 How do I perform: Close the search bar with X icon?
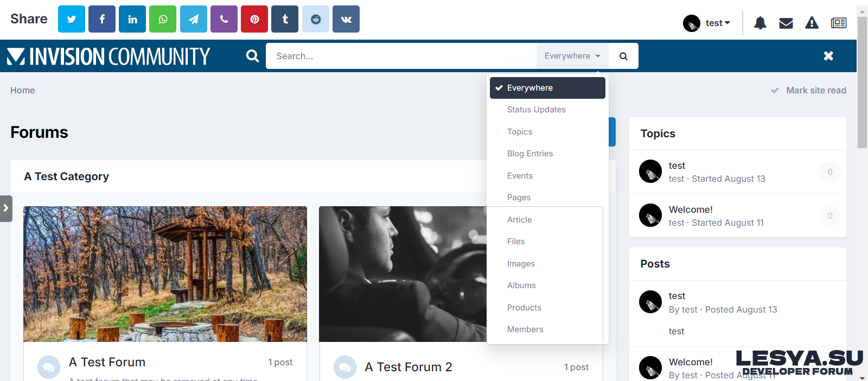click(x=828, y=56)
